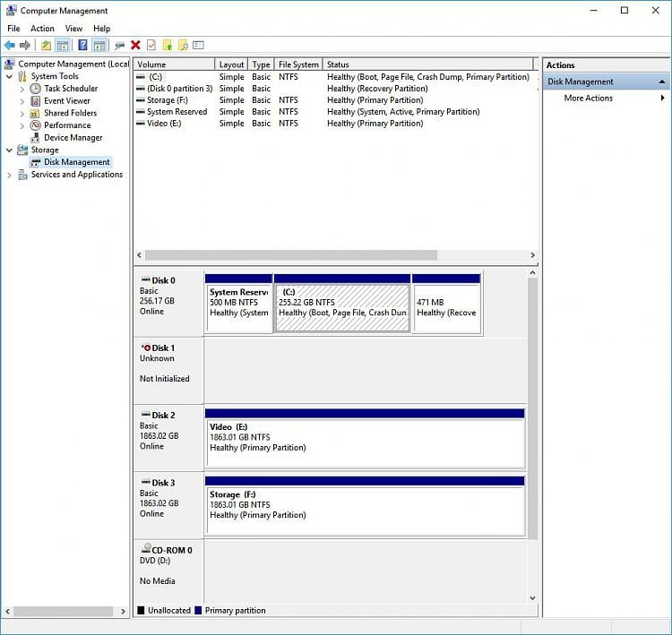This screenshot has width=672, height=635.
Task: Sort by Status column header
Action: click(427, 64)
